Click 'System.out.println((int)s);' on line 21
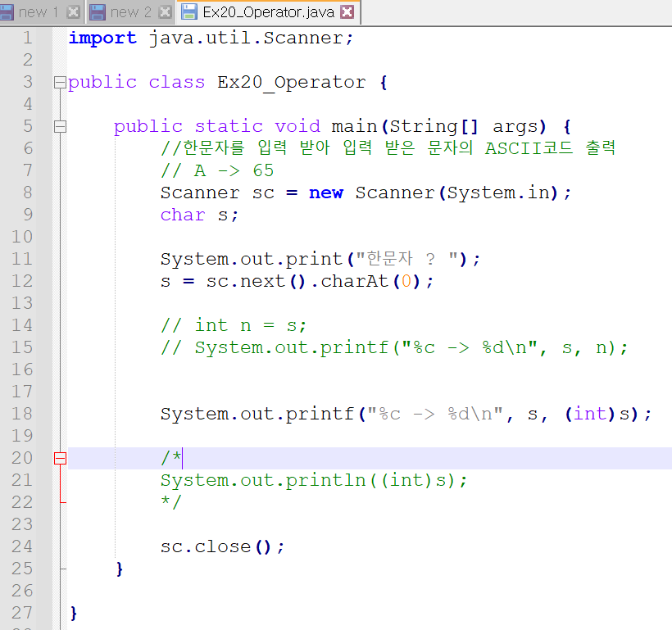 pos(314,480)
